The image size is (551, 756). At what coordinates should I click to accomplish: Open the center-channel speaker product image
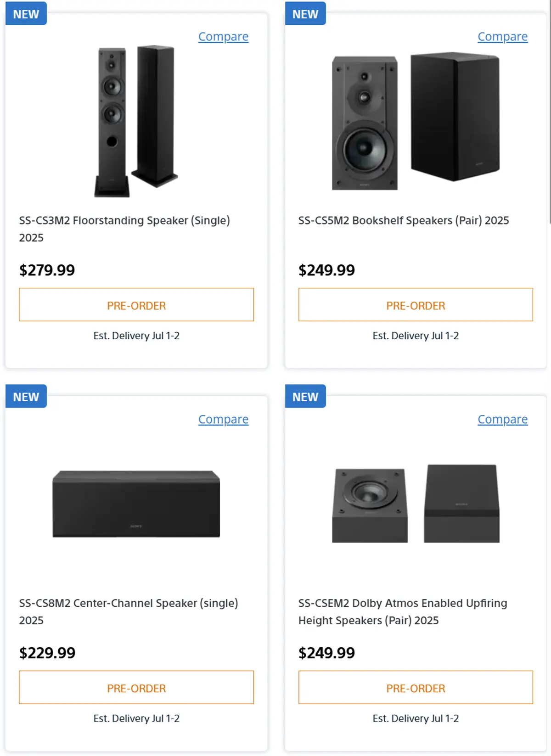click(x=136, y=504)
